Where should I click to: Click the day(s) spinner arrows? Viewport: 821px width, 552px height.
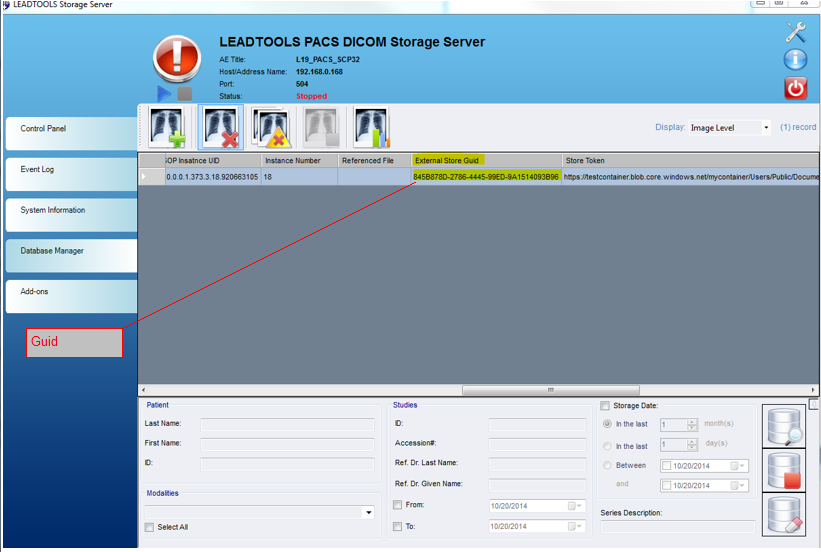coord(692,445)
